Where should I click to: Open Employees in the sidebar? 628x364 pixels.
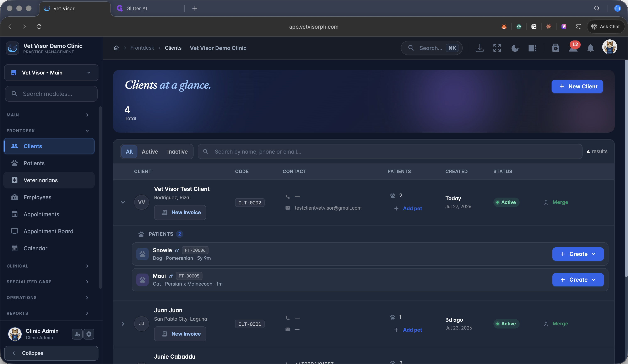coord(49,197)
